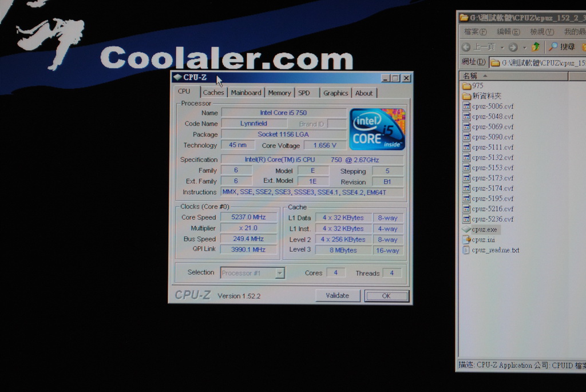
Task: Switch to the Caches tab in CPU-Z
Action: pos(213,93)
